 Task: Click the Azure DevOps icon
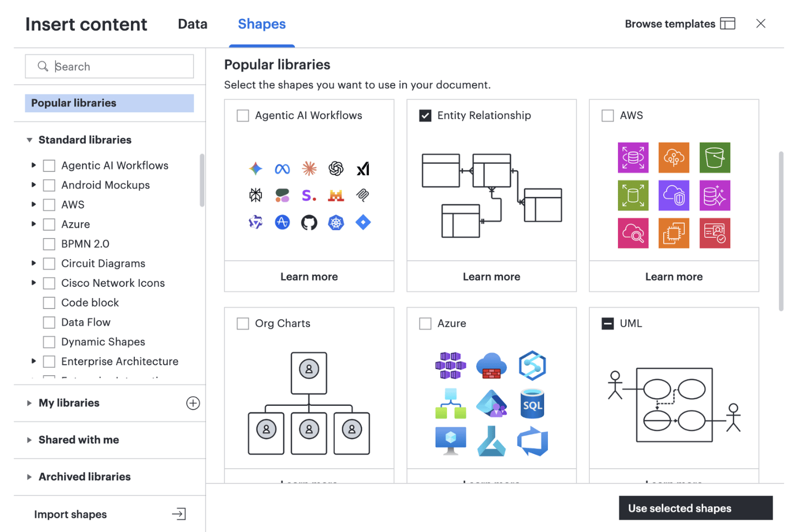[x=532, y=442]
